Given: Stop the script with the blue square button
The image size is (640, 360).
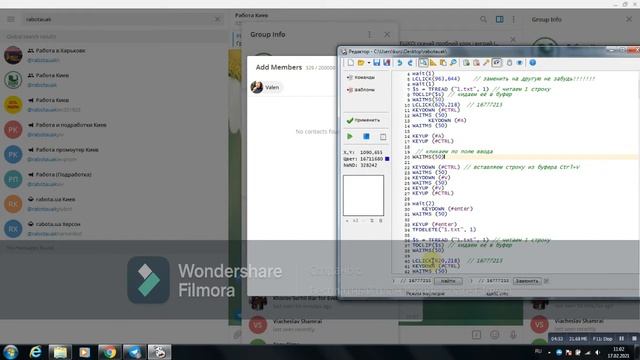Looking at the screenshot, I should pyautogui.click(x=366, y=137).
